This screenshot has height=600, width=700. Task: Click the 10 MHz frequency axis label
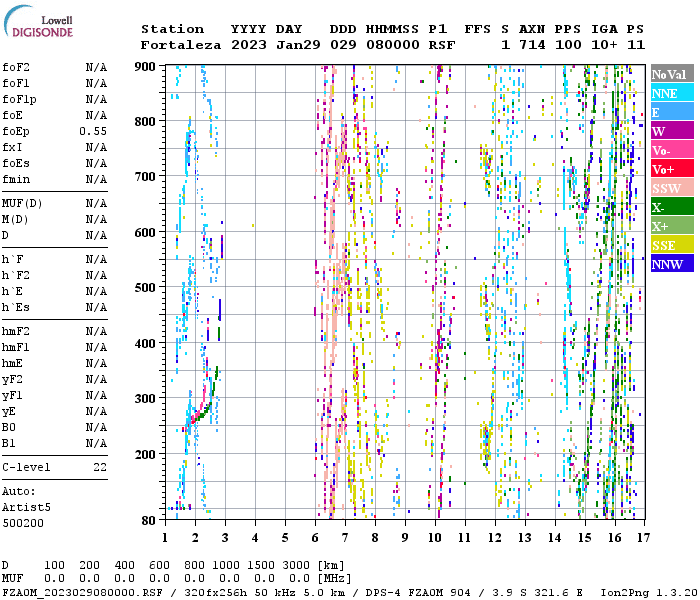click(x=435, y=538)
